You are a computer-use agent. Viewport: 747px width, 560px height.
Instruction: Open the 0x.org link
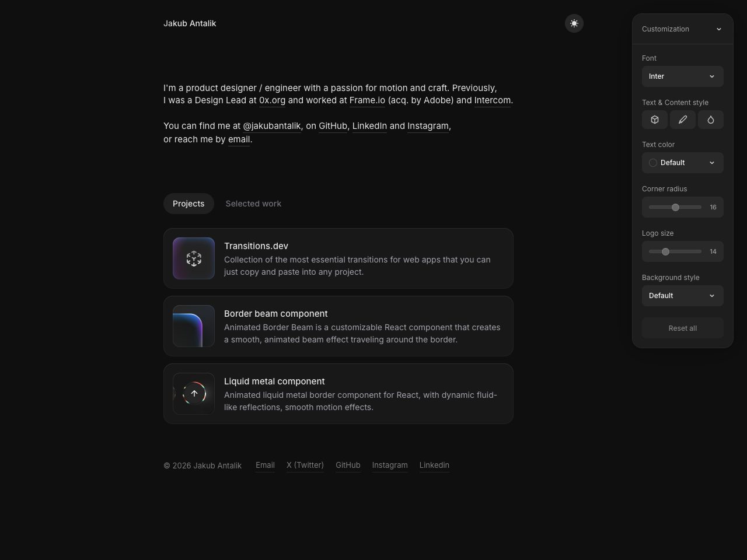coord(273,100)
